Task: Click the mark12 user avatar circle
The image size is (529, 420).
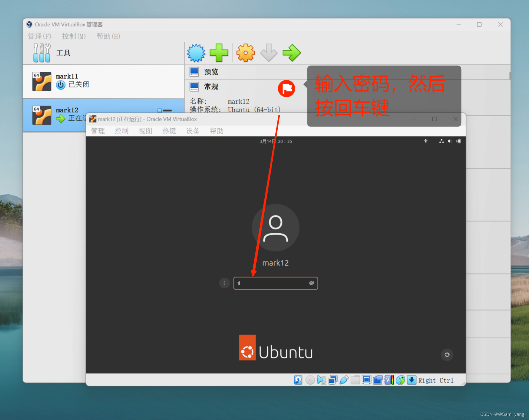Action: click(276, 228)
